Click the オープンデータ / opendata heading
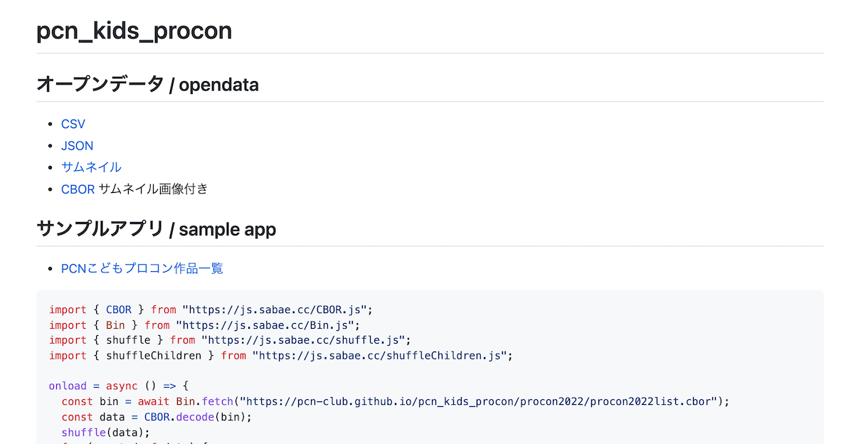 pos(147,85)
